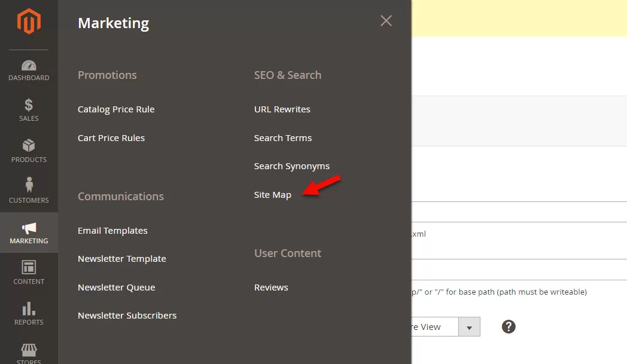Viewport: 627px width, 364px height.
Task: Open the Products box icon
Action: click(x=29, y=145)
